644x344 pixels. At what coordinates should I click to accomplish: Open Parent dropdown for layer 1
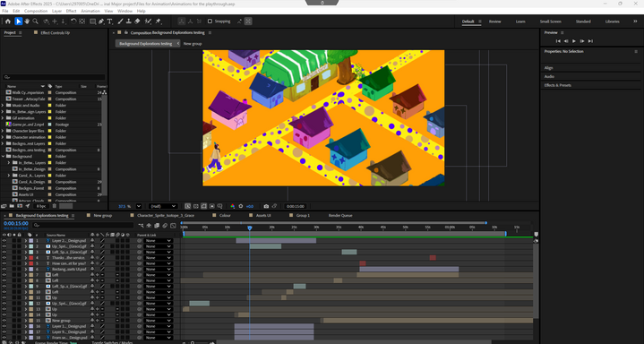pyautogui.click(x=159, y=240)
